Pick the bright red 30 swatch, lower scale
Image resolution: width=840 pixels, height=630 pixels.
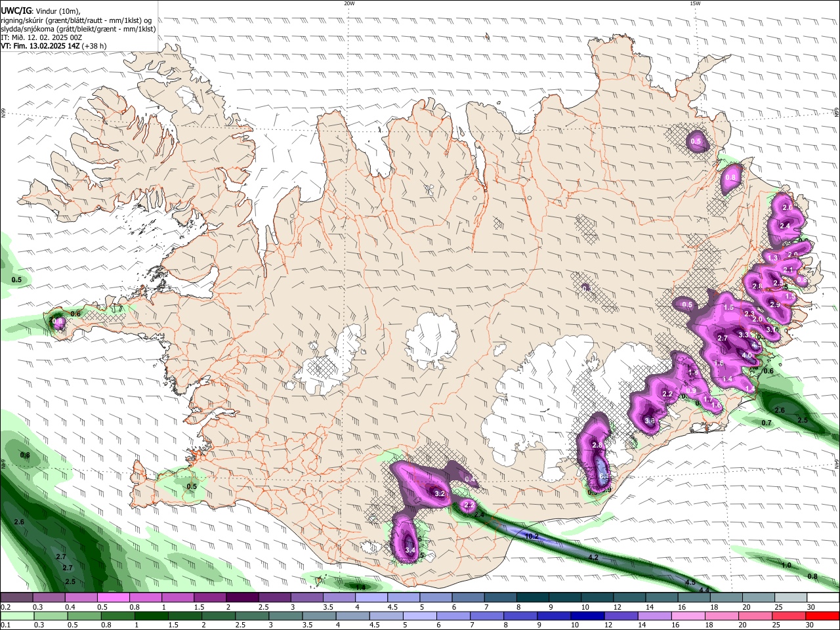822,616
